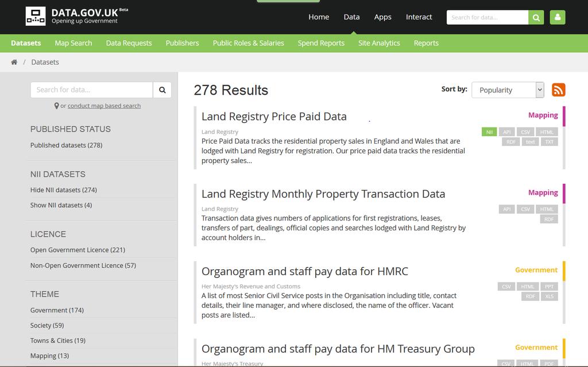Open the Publishers tab
This screenshot has height=367, width=588.
click(x=182, y=43)
